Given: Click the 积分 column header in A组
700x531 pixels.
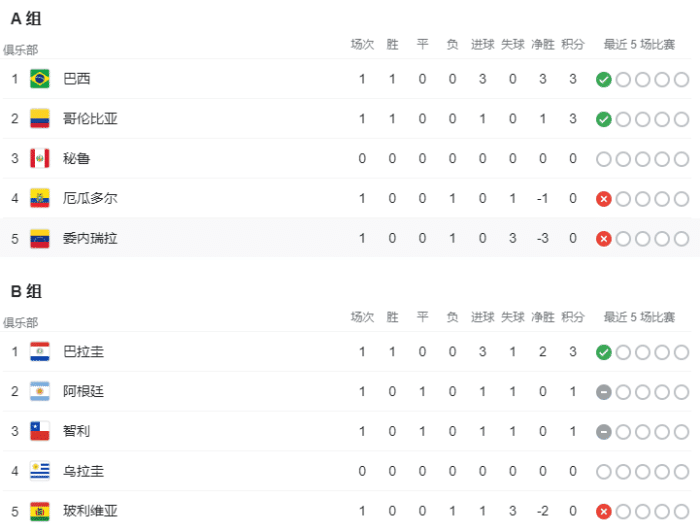Looking at the screenshot, I should click(x=573, y=44).
